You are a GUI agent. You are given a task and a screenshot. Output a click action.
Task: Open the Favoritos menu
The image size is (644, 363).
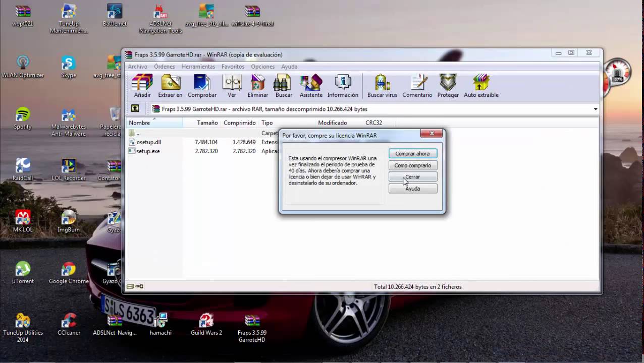point(233,67)
